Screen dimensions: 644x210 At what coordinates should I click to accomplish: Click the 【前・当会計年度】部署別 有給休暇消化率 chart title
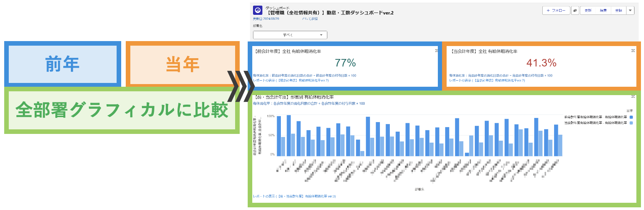294,97
